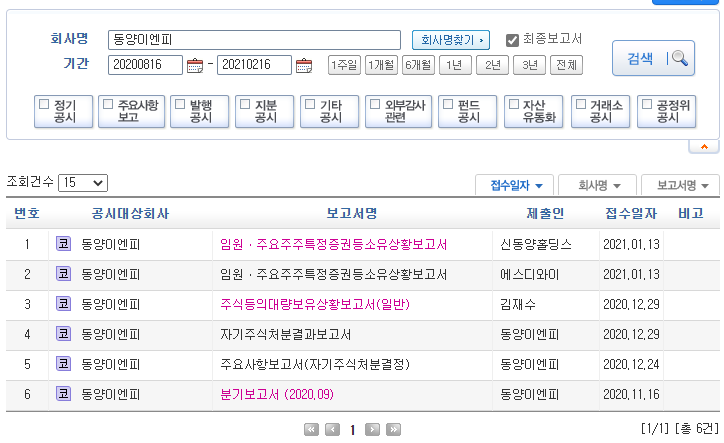The height and width of the screenshot is (443, 724).
Task: Click 동양이엔피 company link in row 1
Action: 110,244
